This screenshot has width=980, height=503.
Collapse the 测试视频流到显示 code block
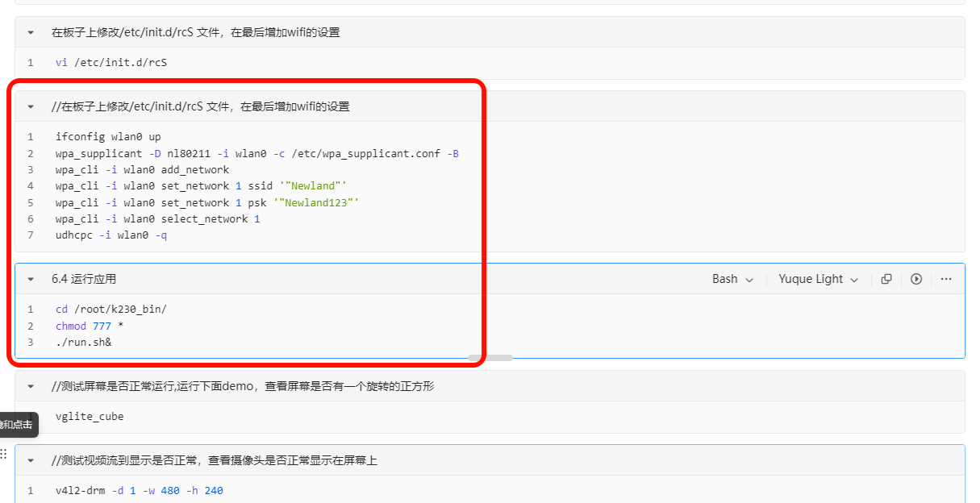31,461
